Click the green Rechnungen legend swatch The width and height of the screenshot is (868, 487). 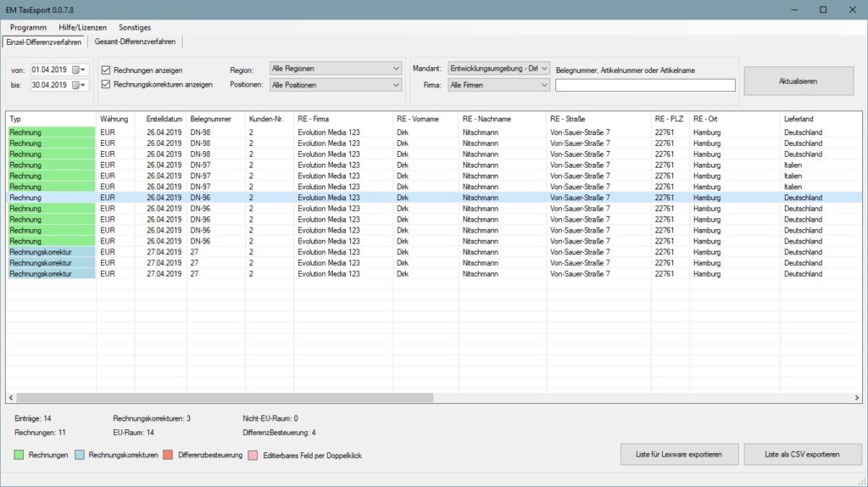click(x=19, y=455)
